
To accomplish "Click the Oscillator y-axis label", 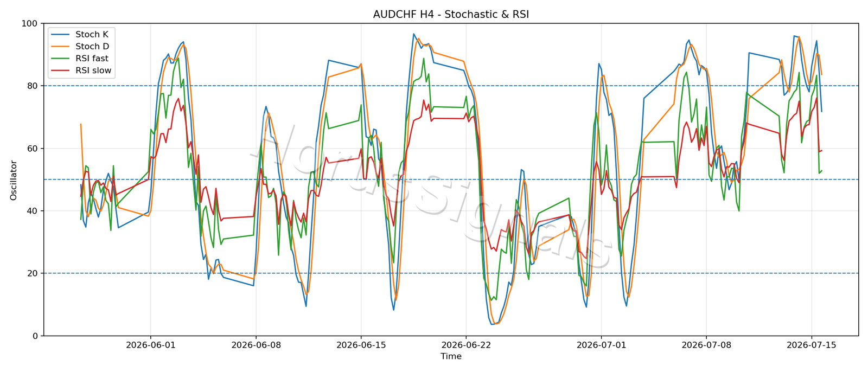I will coord(14,180).
